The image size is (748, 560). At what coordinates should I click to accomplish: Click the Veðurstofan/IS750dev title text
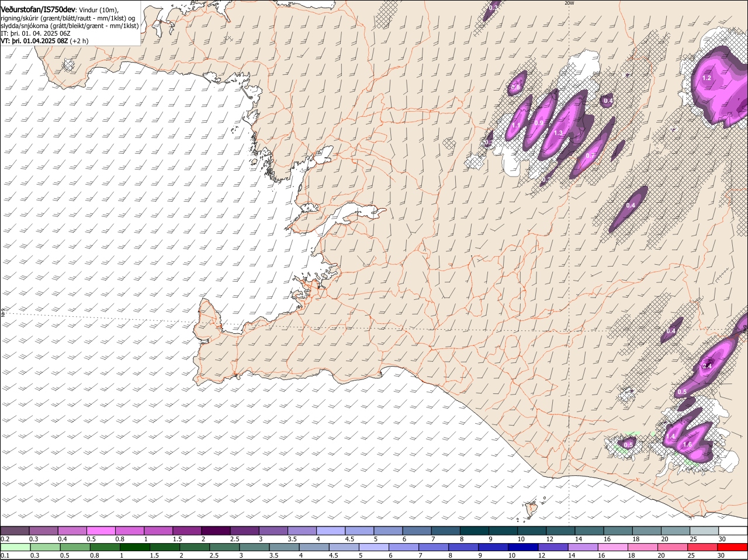(x=38, y=9)
